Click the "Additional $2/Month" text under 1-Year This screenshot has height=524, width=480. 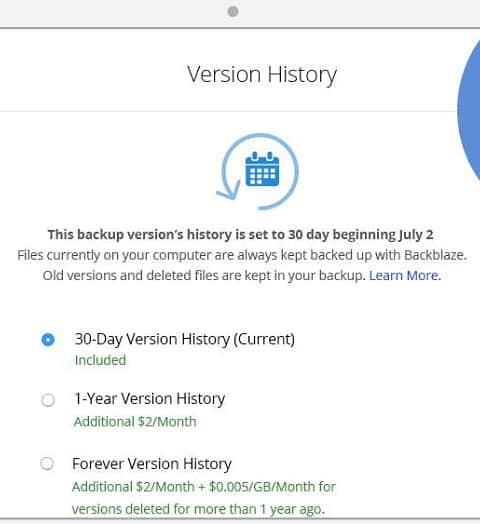coord(135,422)
